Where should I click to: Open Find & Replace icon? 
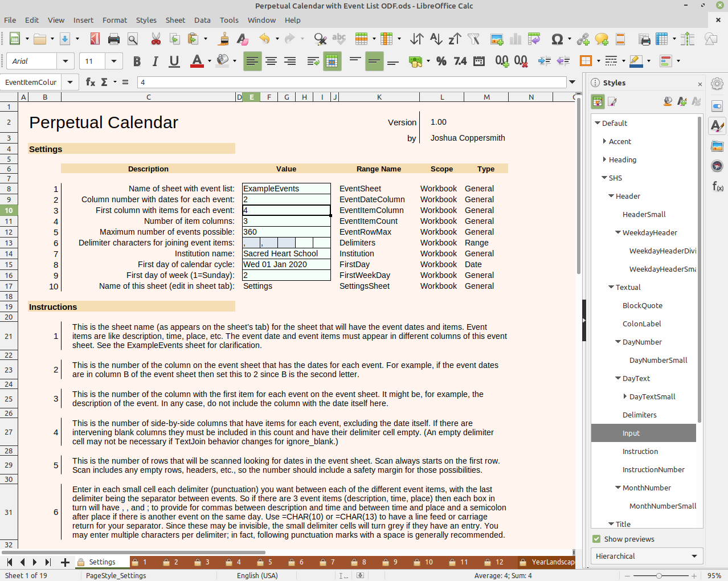pyautogui.click(x=320, y=39)
